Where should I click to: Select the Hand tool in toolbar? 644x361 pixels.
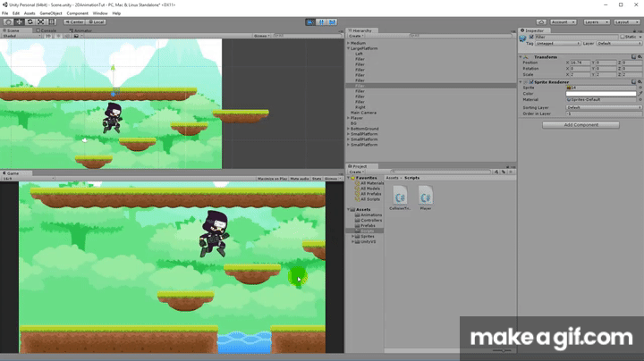(7, 21)
